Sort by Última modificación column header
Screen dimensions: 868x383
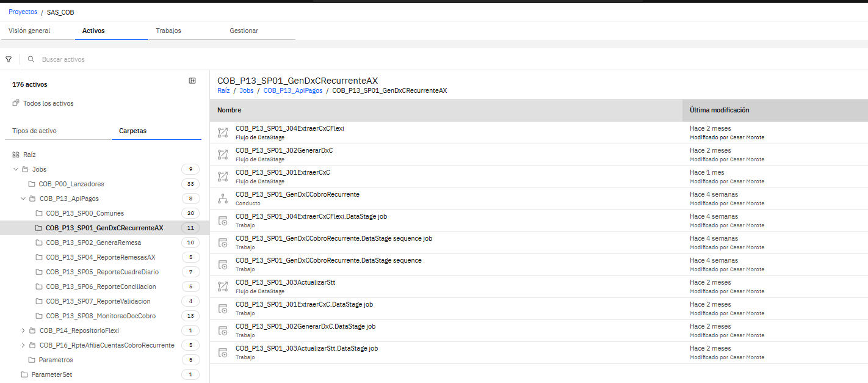click(x=719, y=110)
